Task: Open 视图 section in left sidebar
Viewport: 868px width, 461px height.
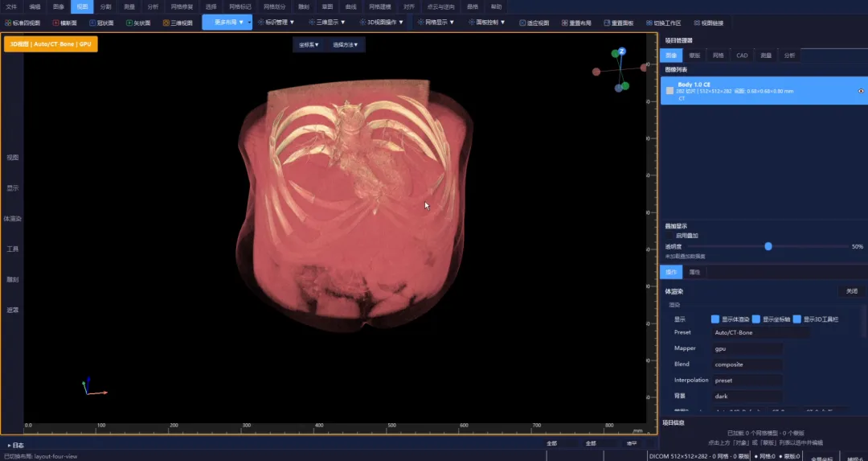Action: pos(13,158)
